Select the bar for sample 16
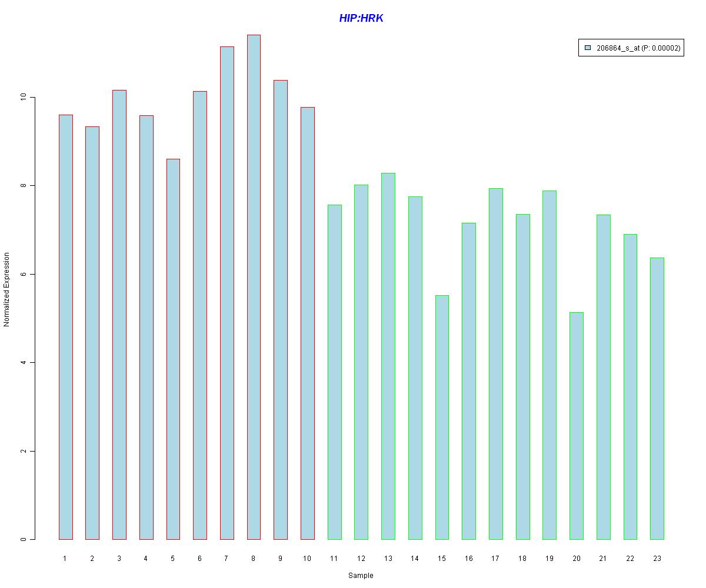This screenshot has height=588, width=706. [469, 381]
